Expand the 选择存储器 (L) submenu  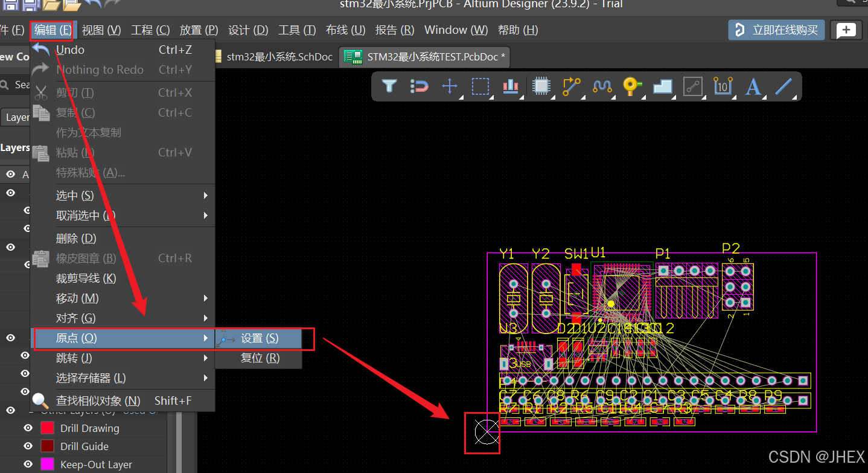(x=123, y=378)
